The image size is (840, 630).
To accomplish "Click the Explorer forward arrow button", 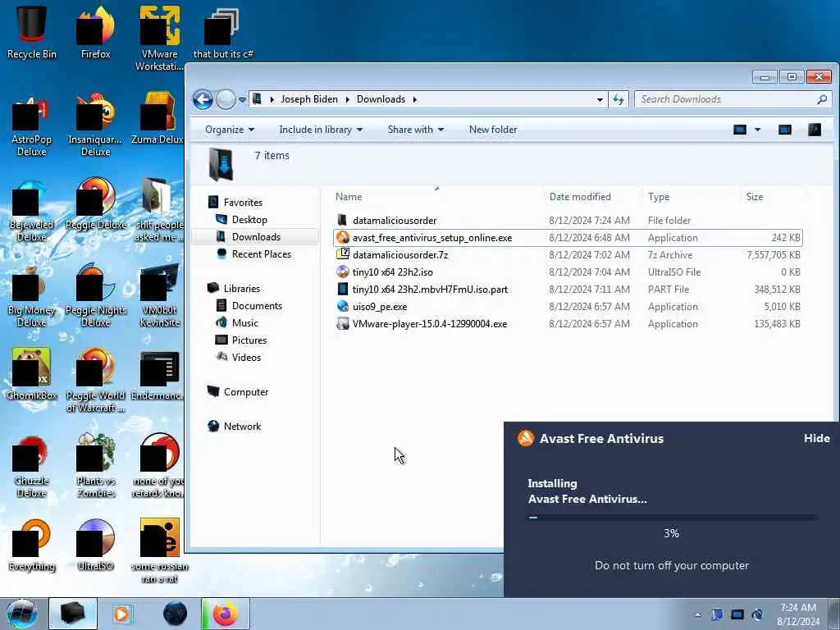I will [x=226, y=99].
